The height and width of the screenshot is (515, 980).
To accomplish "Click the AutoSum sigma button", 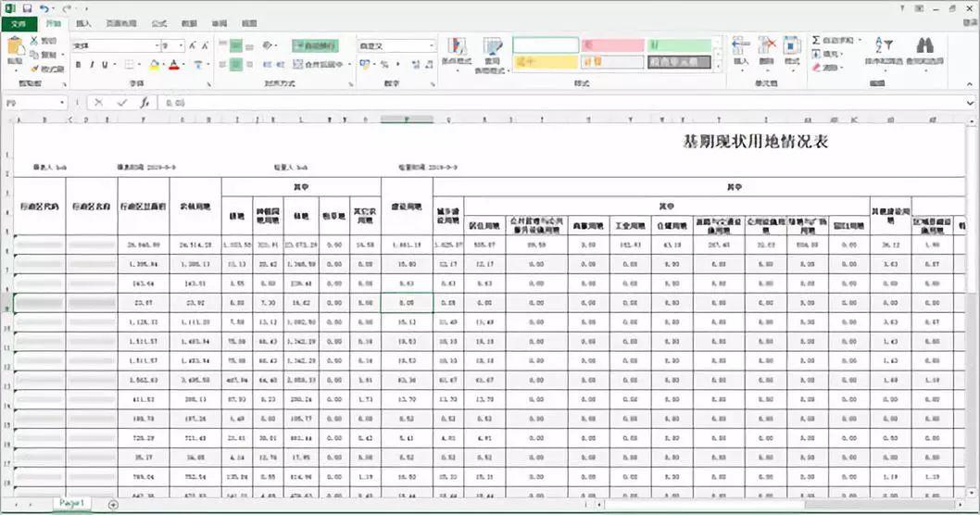I will (833, 41).
